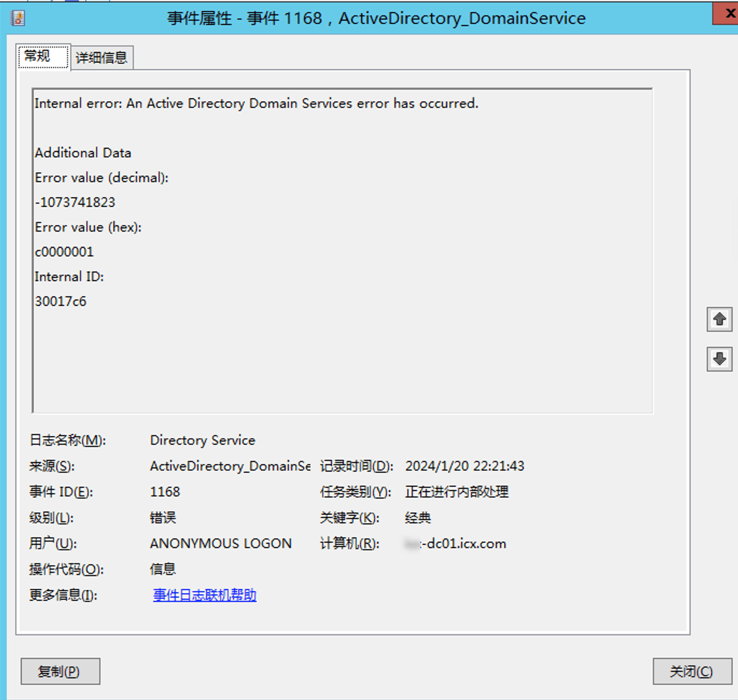738x700 pixels.
Task: Click the 'Internal ID:' label
Action: click(69, 277)
